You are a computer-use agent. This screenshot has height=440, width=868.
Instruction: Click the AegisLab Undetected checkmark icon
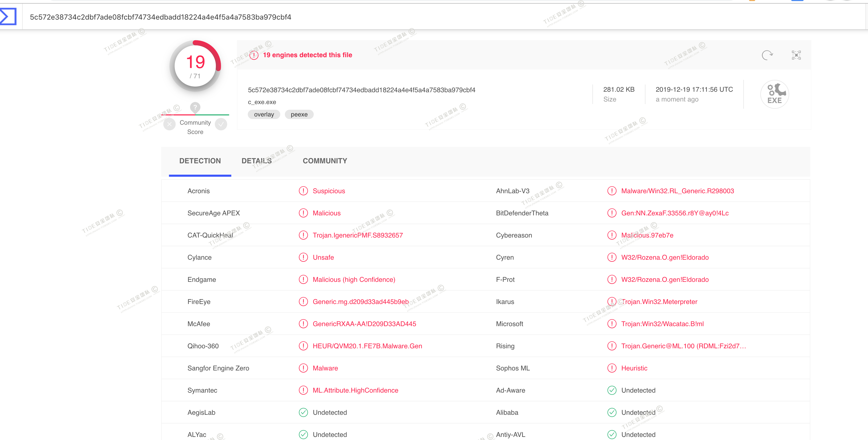303,412
